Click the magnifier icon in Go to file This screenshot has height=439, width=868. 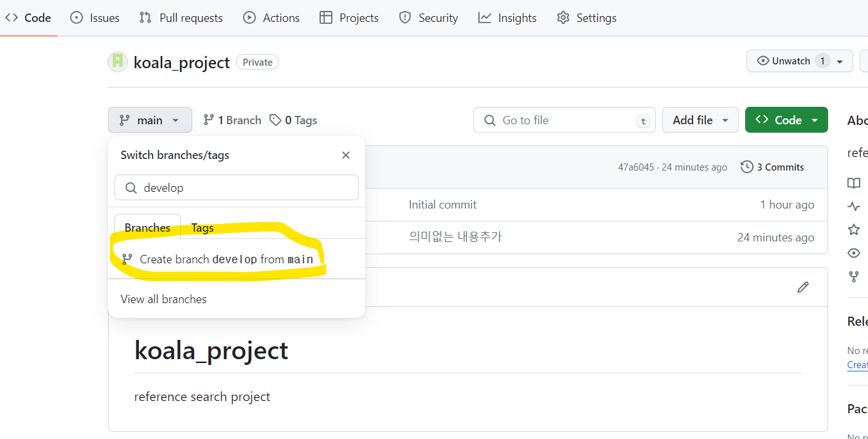[490, 120]
